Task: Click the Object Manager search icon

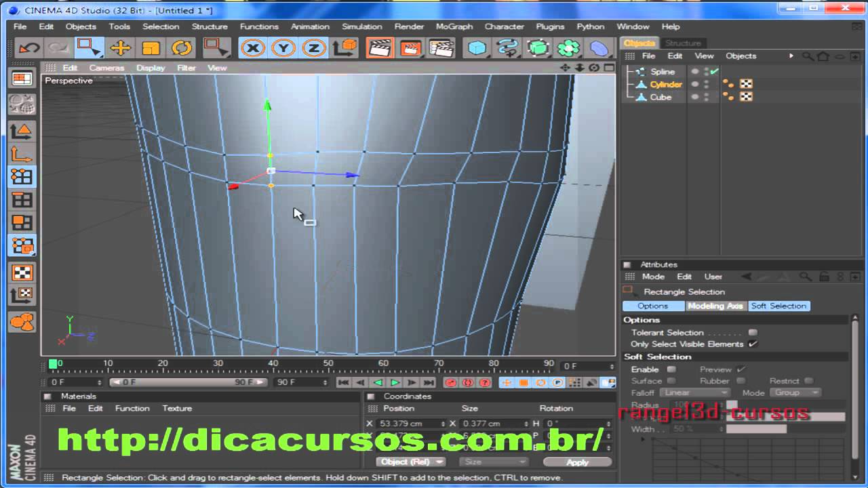Action: pos(808,56)
